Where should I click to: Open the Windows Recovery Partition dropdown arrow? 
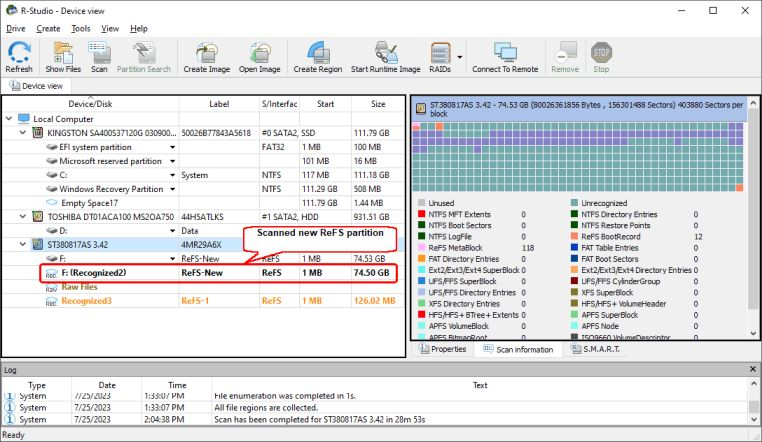tap(173, 189)
